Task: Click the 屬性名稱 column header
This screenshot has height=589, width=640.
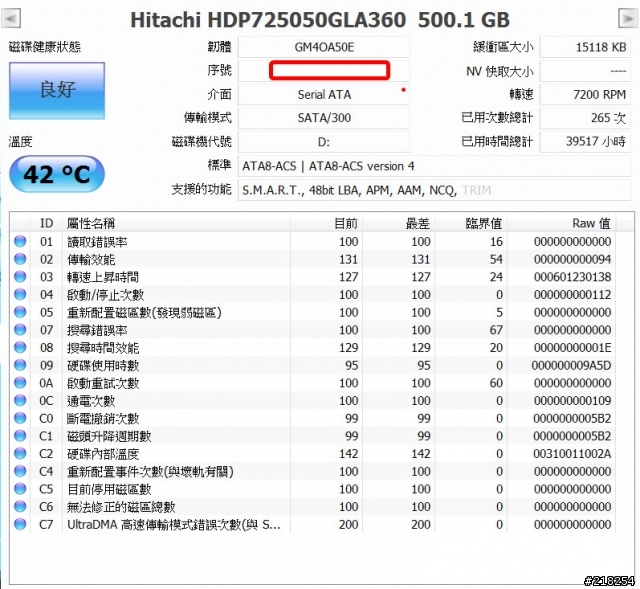Action: pyautogui.click(x=176, y=223)
